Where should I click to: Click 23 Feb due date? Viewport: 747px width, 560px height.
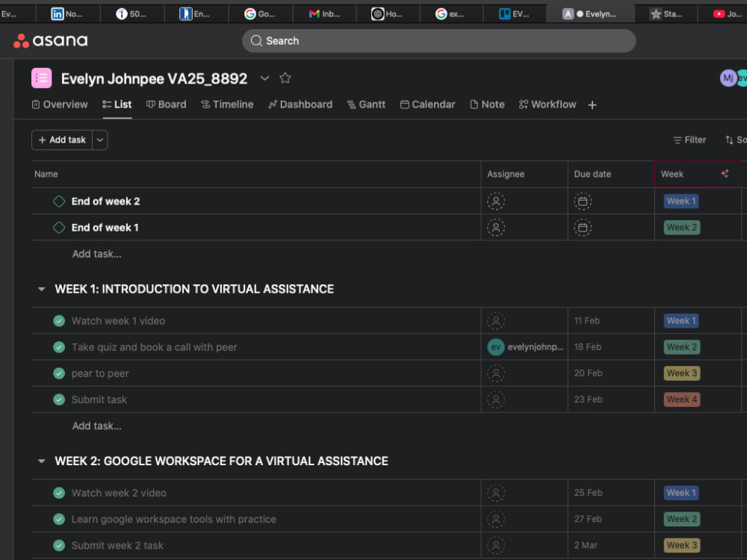(588, 399)
